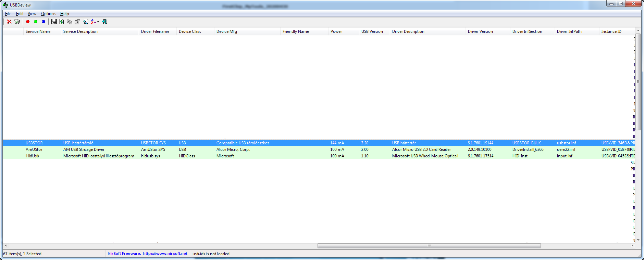
Task: Click the Power column header
Action: (344, 31)
